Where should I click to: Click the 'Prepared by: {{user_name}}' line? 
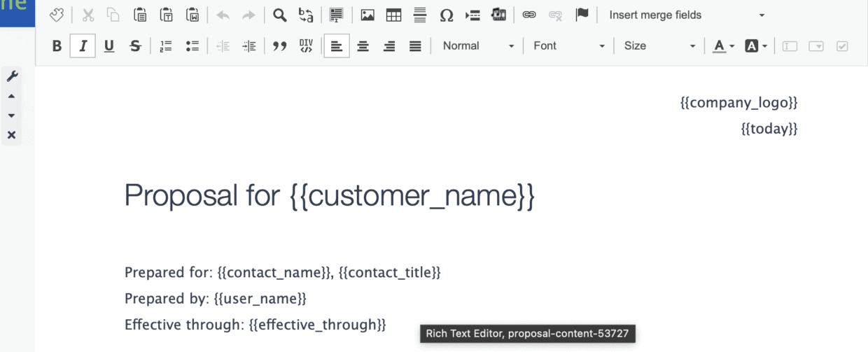coord(216,299)
